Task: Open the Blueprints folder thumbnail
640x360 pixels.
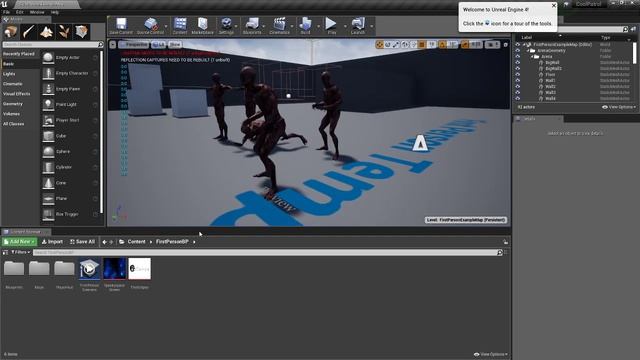Action: tap(14, 269)
